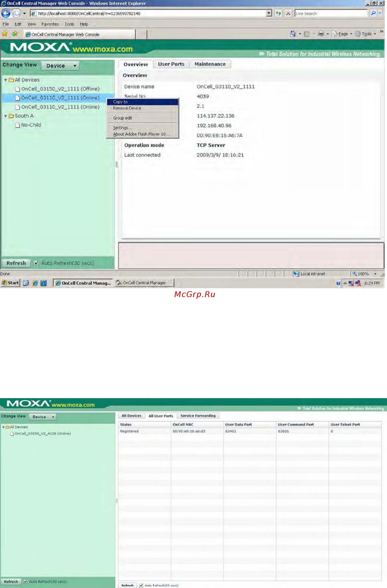Open the Change View Device dropdown in lower console
Viewport: 387px width, 588px height.
[43, 417]
